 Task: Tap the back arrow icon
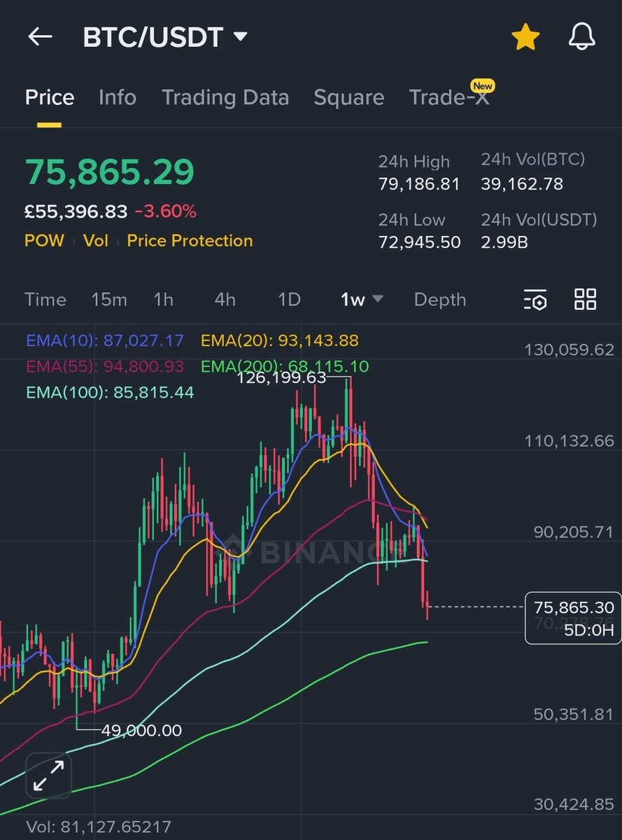(40, 37)
